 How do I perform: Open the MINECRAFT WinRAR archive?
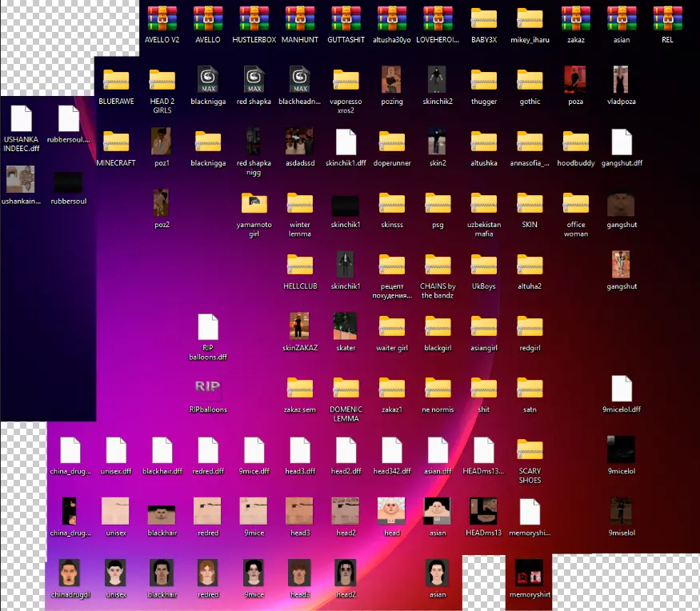tap(115, 141)
